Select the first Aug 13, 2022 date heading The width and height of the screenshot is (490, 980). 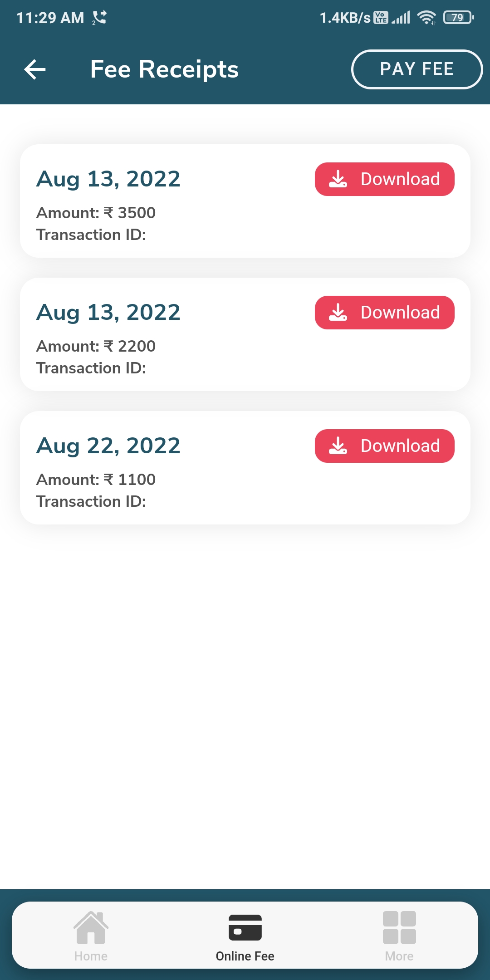point(108,179)
